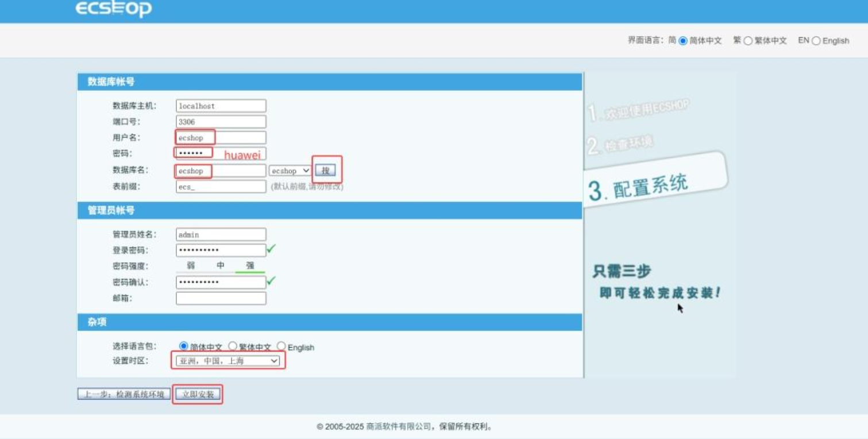
Task: Click the 即可轻松完成安装! text
Action: (659, 293)
